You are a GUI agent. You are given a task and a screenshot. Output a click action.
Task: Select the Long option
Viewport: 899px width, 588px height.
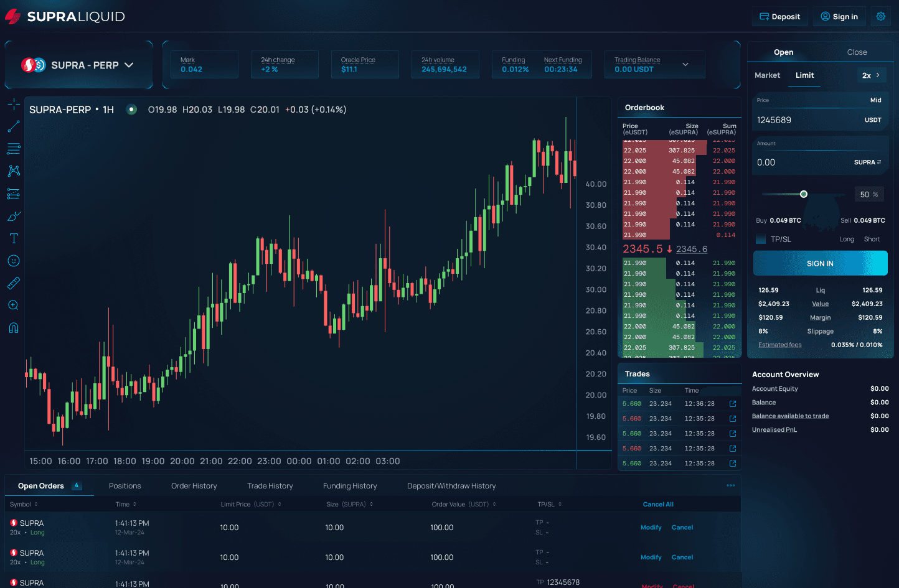click(x=847, y=239)
